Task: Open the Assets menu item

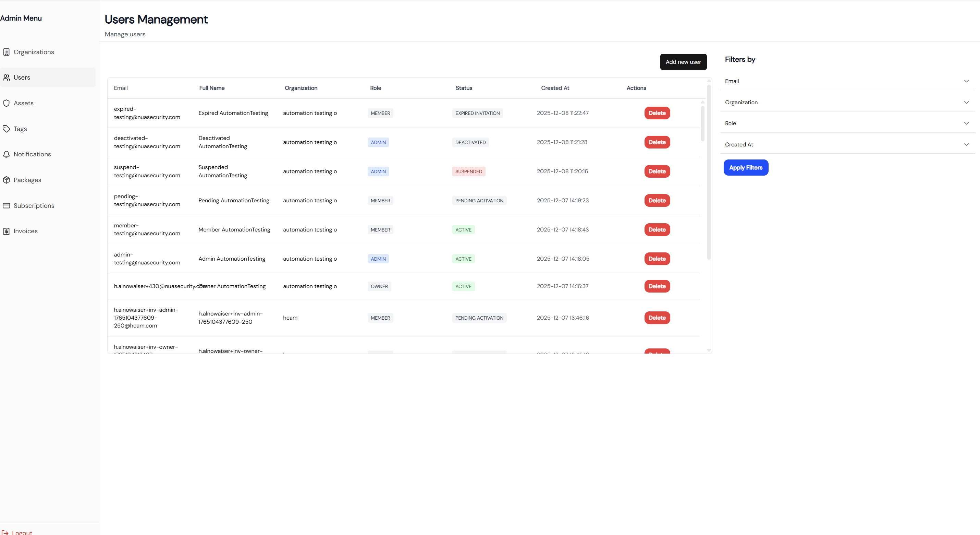Action: [x=24, y=103]
